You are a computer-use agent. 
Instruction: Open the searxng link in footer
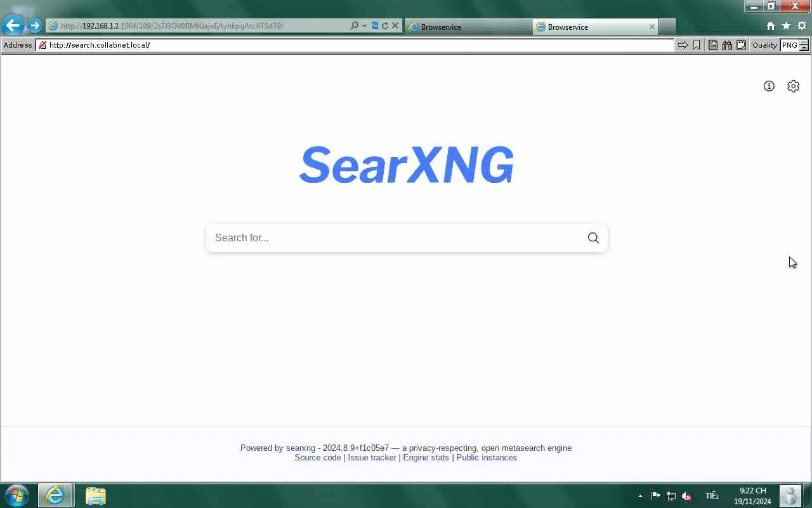[x=300, y=448]
